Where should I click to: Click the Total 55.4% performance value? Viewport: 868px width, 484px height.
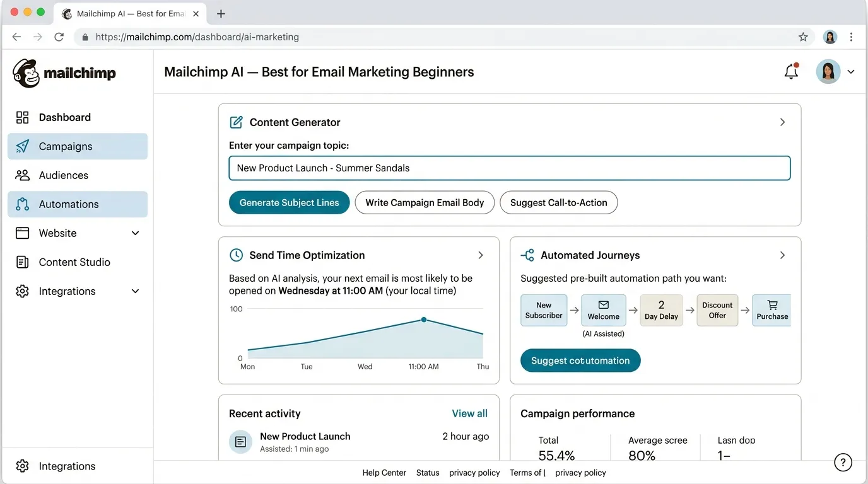[x=556, y=455]
